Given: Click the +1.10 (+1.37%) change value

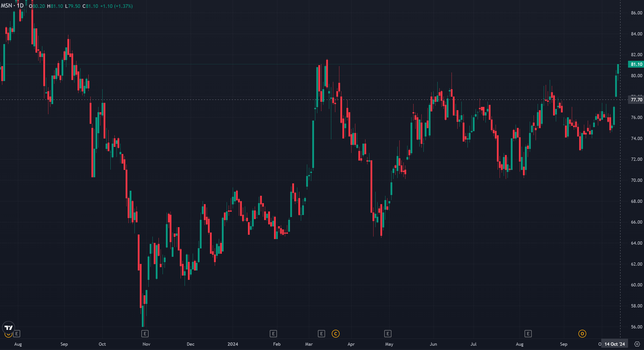Looking at the screenshot, I should pos(116,6).
